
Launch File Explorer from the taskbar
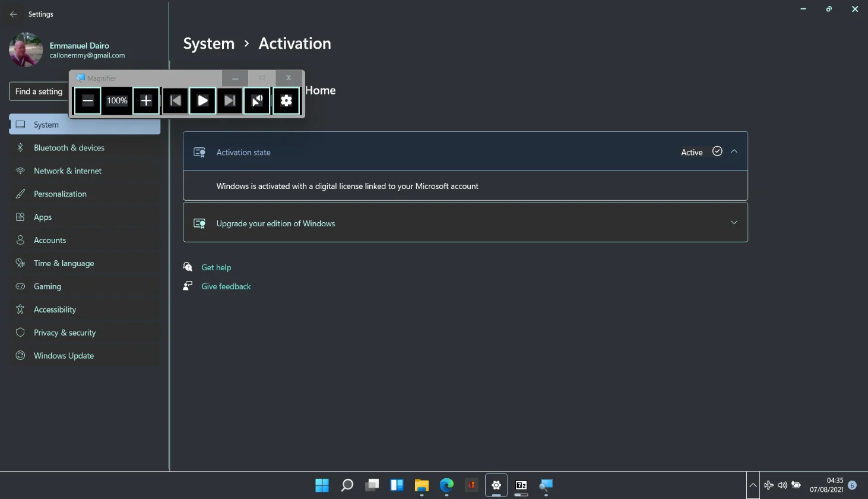(422, 485)
